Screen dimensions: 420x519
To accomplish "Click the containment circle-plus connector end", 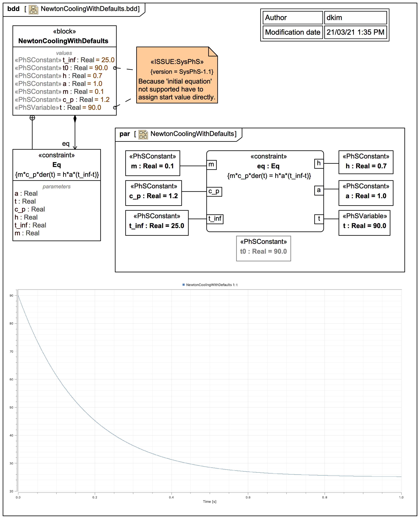I will (x=32, y=118).
